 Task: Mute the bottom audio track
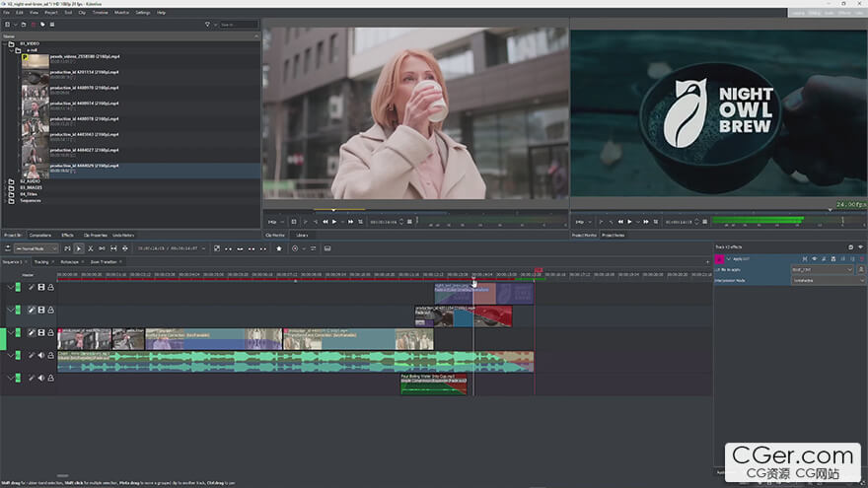coord(41,378)
